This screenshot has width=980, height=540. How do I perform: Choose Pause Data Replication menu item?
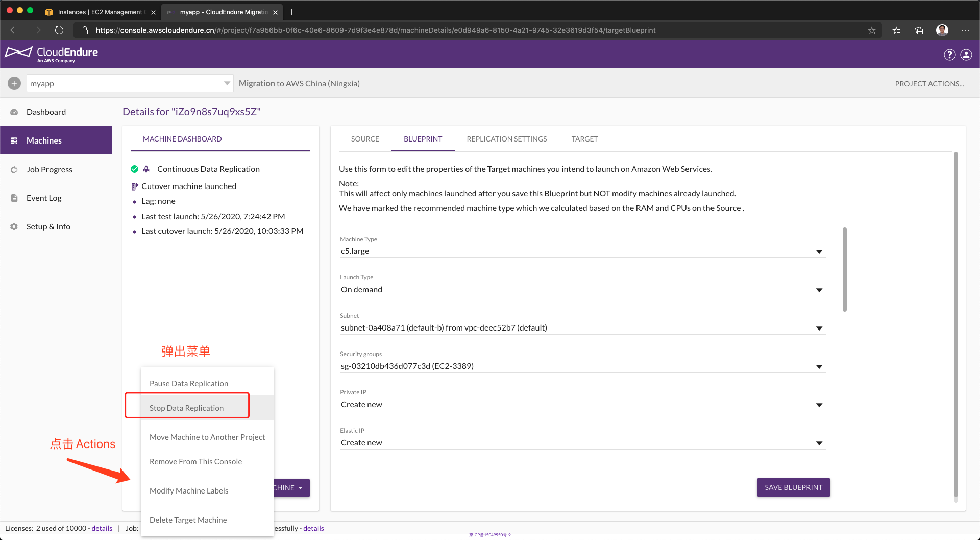(189, 383)
